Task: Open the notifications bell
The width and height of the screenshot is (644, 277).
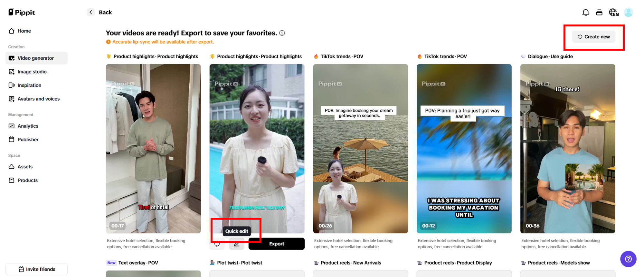Action: [x=585, y=12]
